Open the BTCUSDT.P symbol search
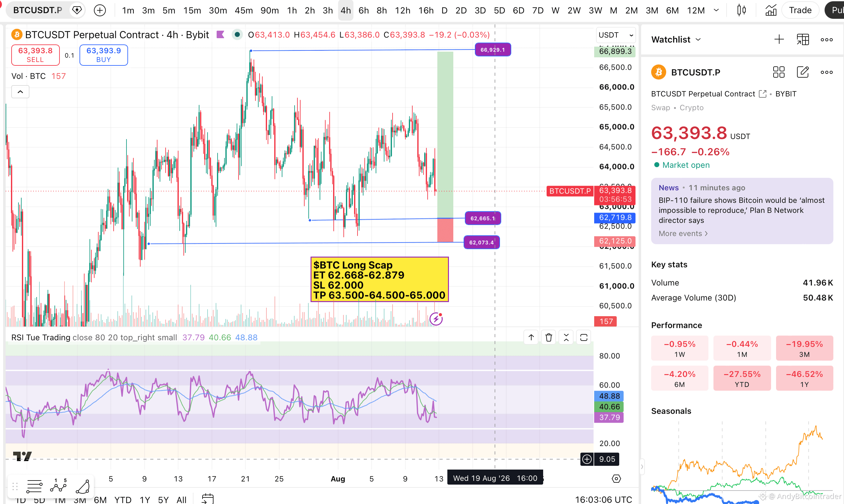The width and height of the screenshot is (844, 504). [x=37, y=10]
